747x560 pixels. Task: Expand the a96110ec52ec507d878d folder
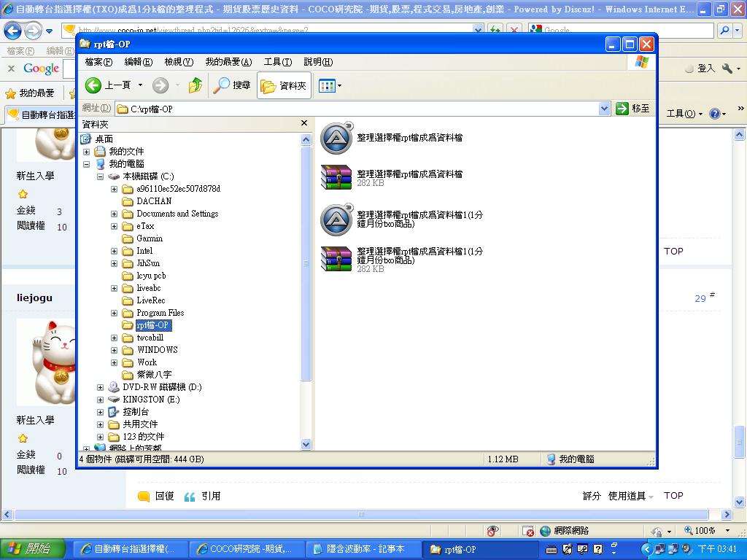114,189
